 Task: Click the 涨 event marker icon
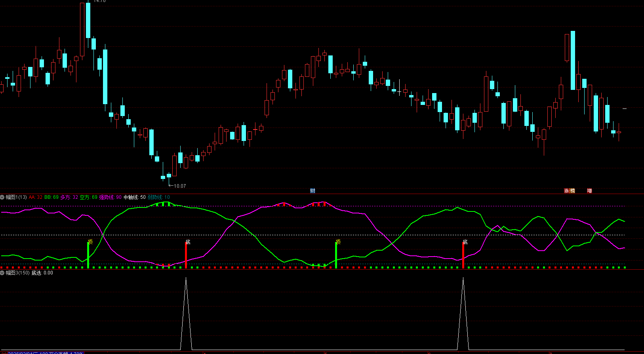(567, 191)
